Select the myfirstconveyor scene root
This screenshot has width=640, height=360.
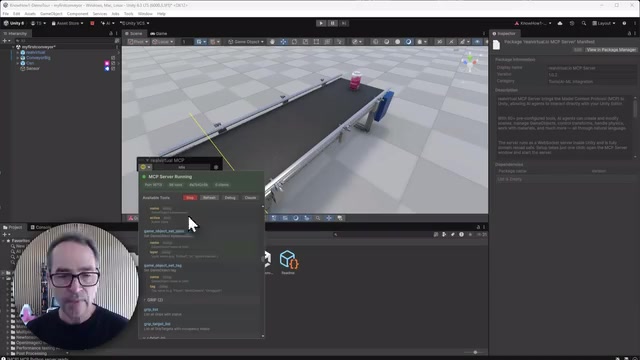[38, 47]
